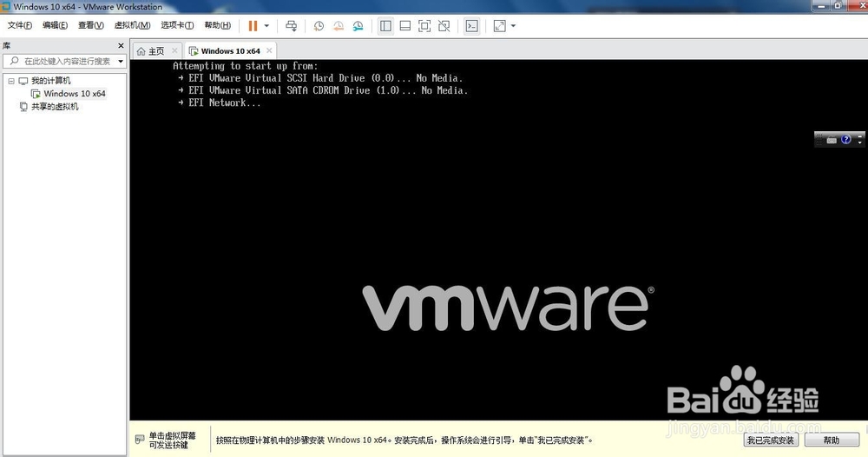This screenshot has height=457, width=868.
Task: Click the 'Attempting to start up from:' text
Action: [246, 66]
